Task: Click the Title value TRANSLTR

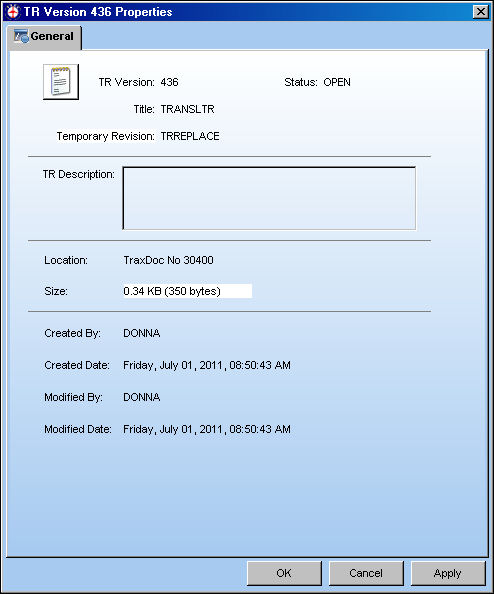Action: coord(188,109)
